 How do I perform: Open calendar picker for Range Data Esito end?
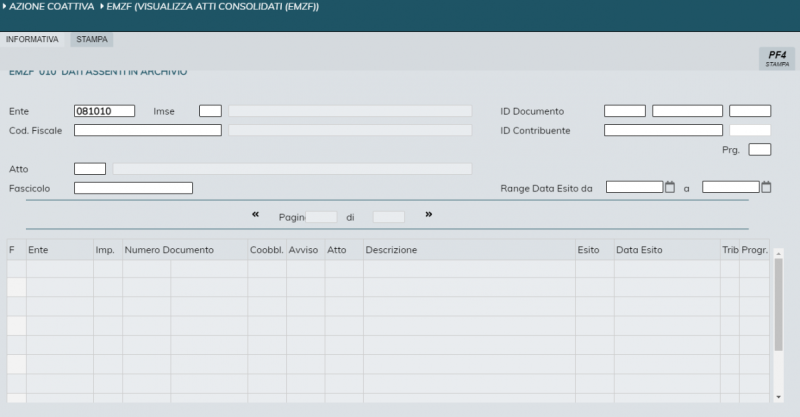click(x=766, y=187)
